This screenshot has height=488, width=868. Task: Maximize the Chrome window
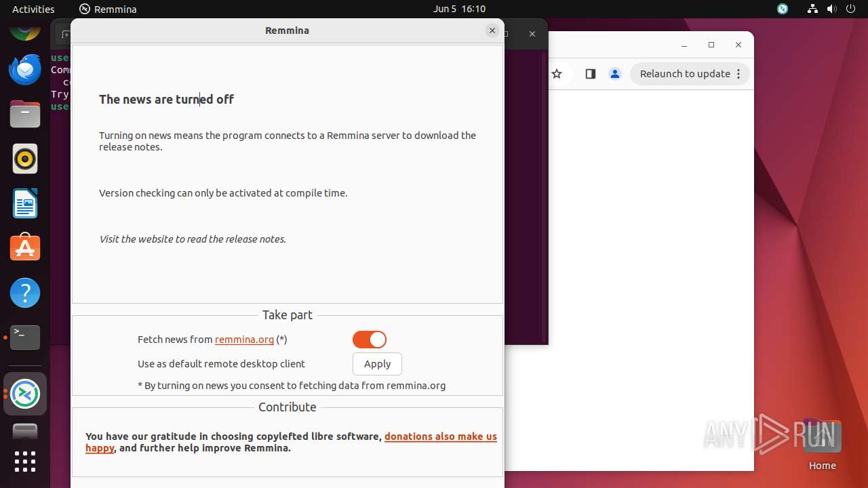pyautogui.click(x=711, y=45)
